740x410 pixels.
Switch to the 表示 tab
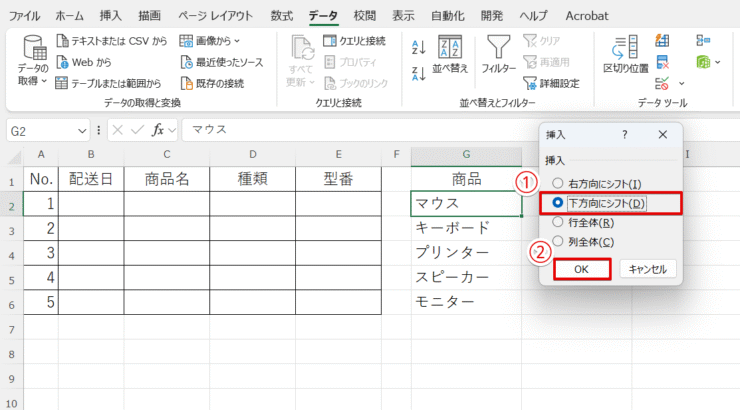[x=404, y=16]
